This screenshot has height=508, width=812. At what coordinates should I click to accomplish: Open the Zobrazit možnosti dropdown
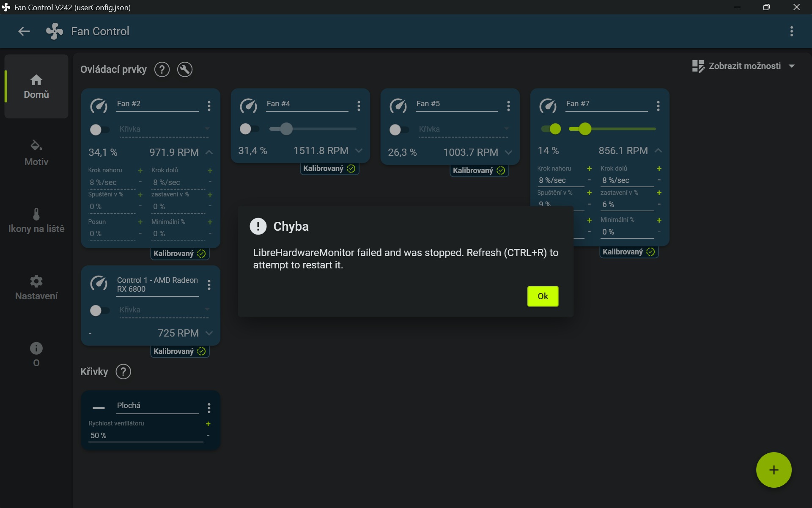(x=744, y=66)
